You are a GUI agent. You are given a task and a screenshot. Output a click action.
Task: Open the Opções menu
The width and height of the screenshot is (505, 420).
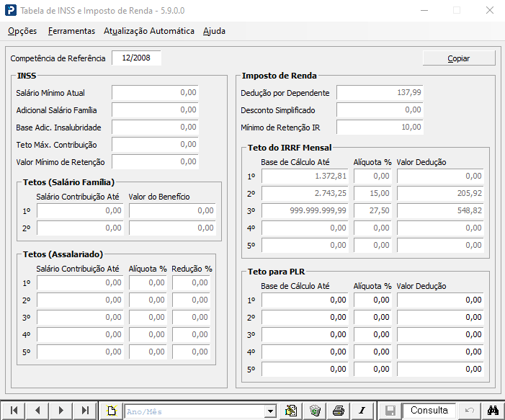pyautogui.click(x=22, y=31)
